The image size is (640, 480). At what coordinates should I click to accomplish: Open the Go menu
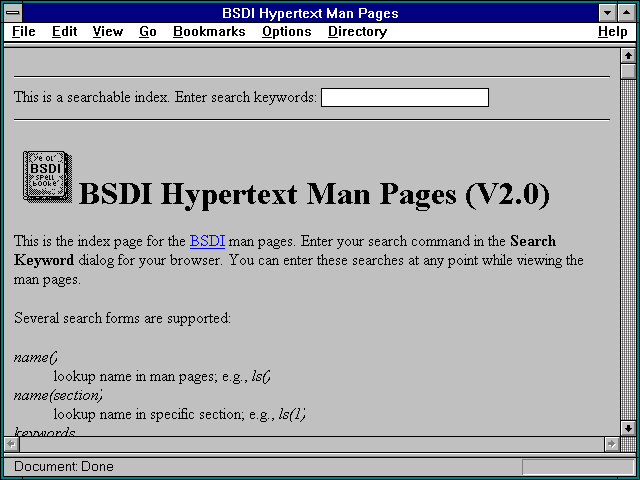tap(148, 32)
